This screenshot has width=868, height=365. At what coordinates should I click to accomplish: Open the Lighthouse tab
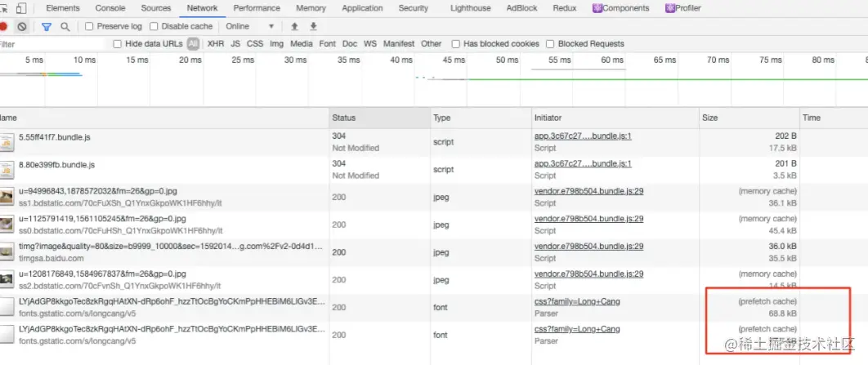click(471, 8)
